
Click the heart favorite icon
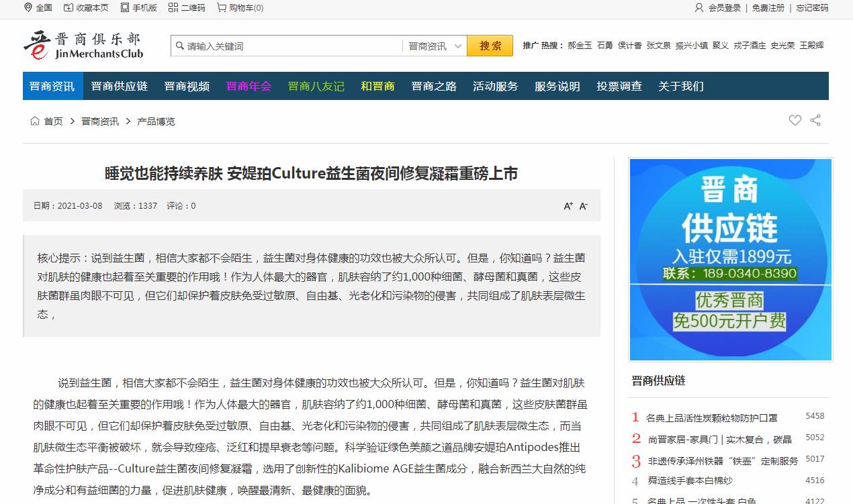point(795,120)
